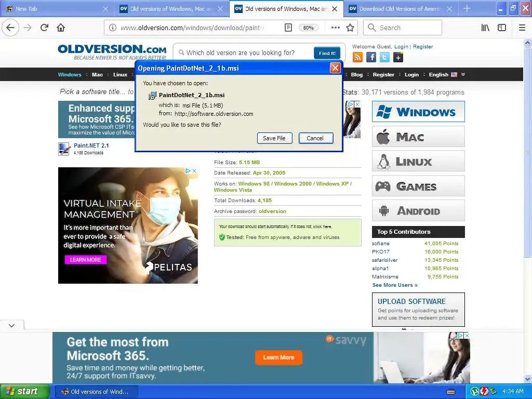Open the Twitter icon on OldVersion header
Viewport: 532px width, 399px height.
click(384, 57)
